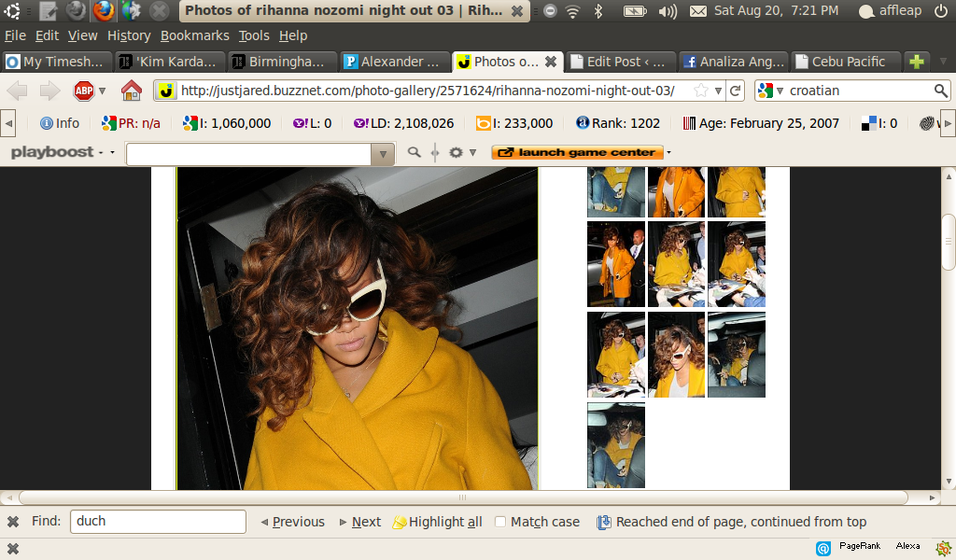Open the Help menu
The image size is (956, 560).
pyautogui.click(x=292, y=36)
